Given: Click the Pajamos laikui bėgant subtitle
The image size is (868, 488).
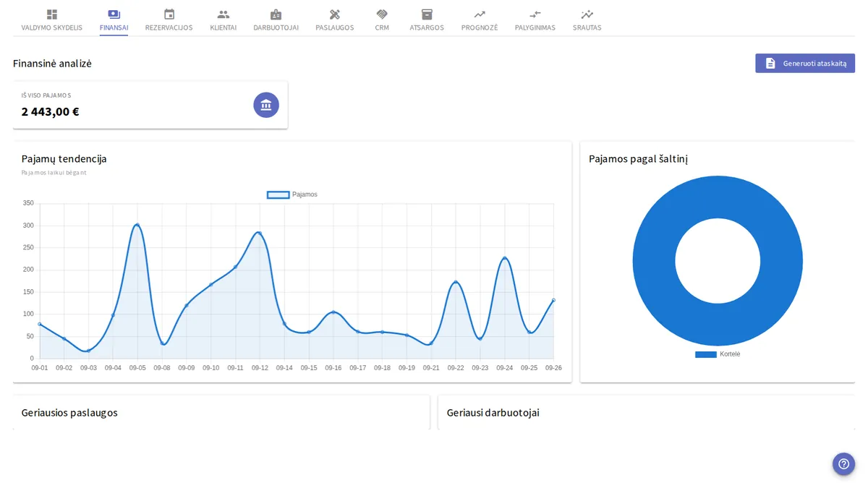Looking at the screenshot, I should [54, 173].
